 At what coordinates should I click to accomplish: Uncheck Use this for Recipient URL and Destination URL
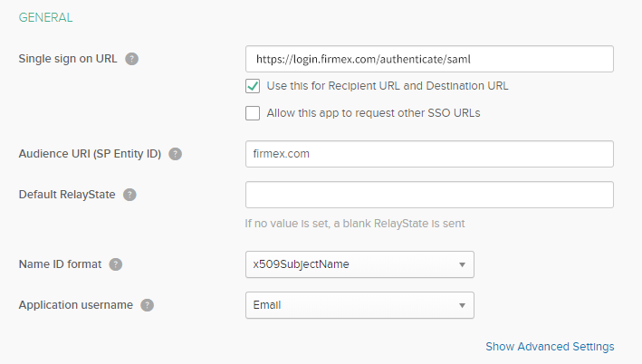point(253,86)
